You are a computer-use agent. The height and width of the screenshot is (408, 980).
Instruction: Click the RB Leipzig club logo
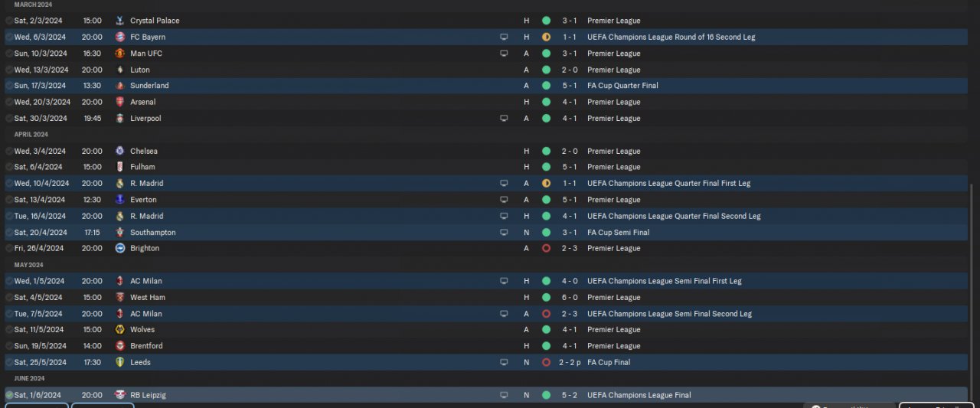[119, 395]
